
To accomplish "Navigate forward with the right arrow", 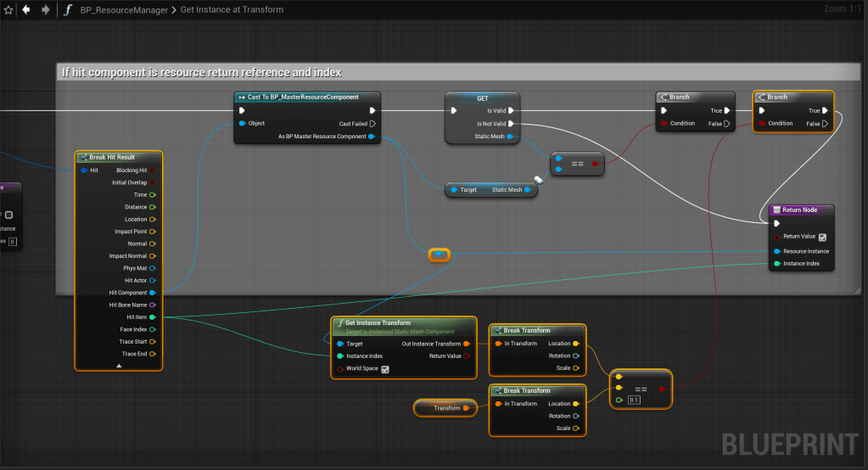I will tap(45, 10).
